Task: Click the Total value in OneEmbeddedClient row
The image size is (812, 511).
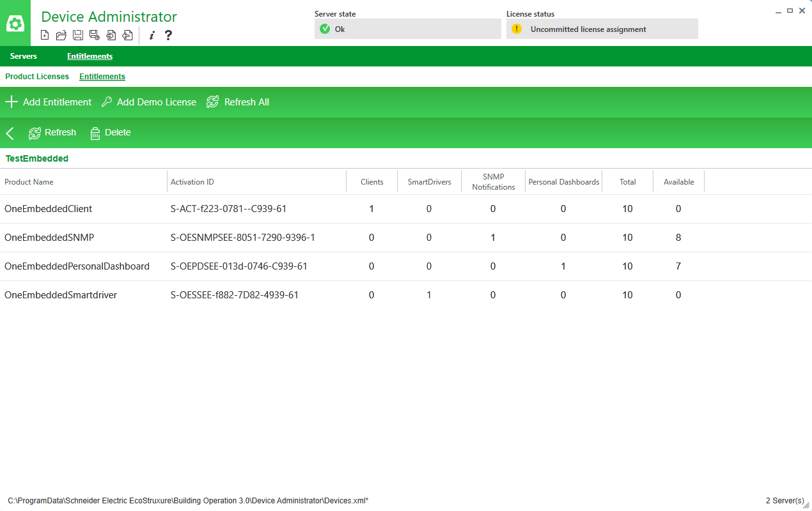Action: [627, 209]
